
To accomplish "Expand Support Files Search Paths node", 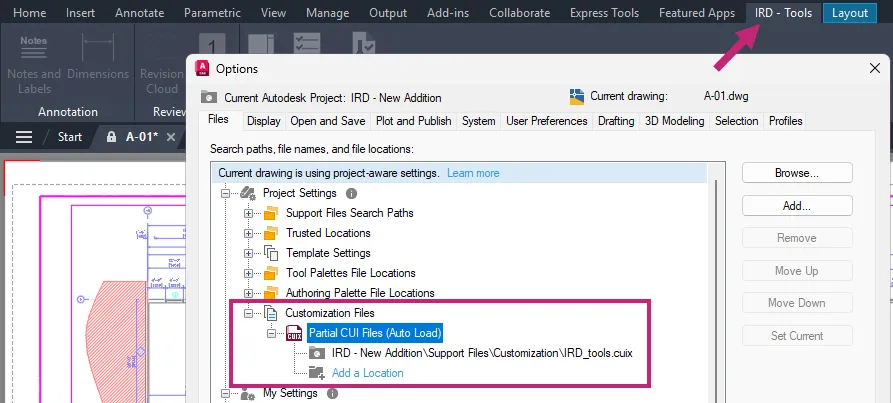I will click(x=248, y=213).
